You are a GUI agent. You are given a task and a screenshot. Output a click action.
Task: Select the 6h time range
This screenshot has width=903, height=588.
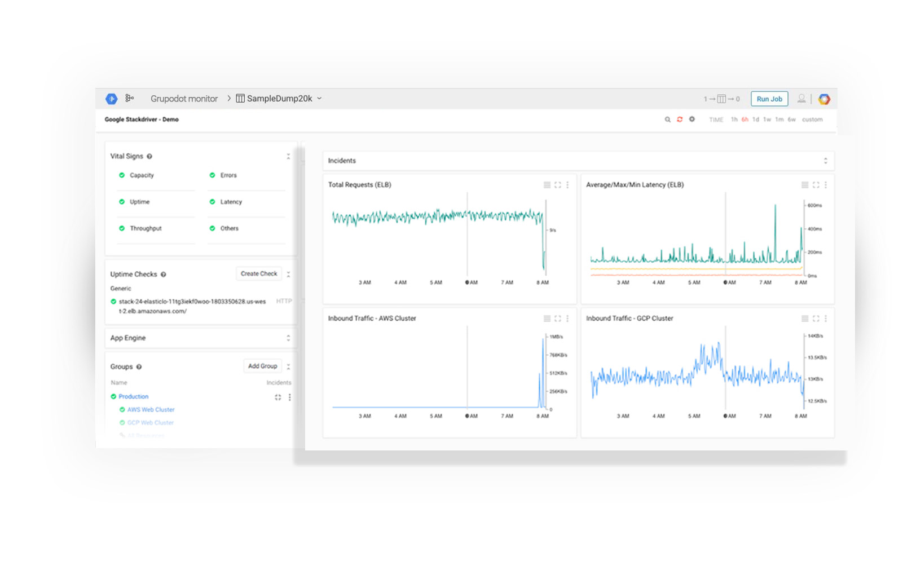pos(745,120)
